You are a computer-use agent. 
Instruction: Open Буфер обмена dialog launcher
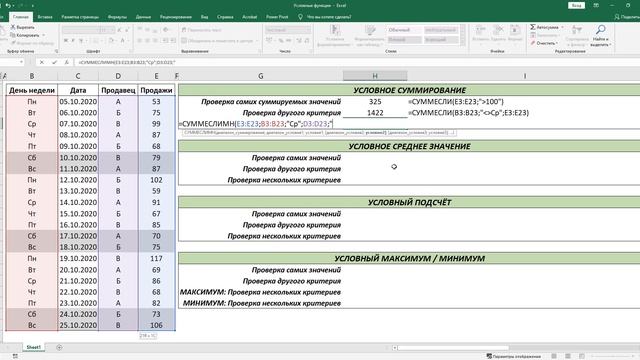(56, 51)
